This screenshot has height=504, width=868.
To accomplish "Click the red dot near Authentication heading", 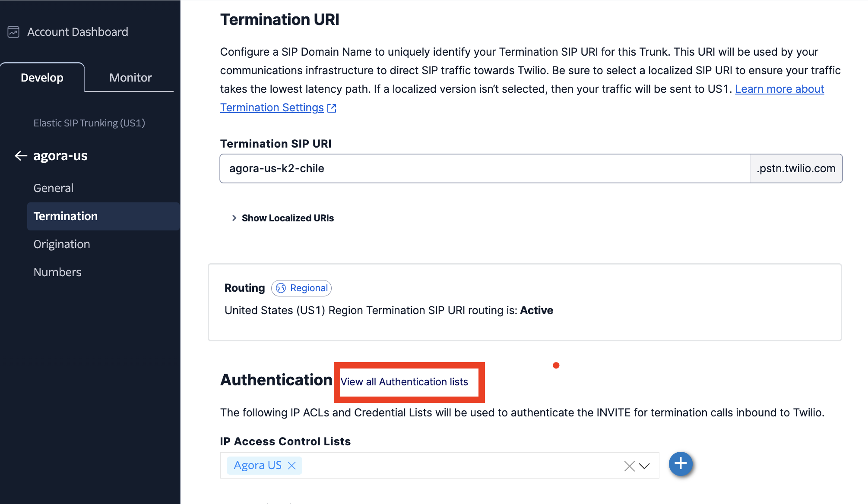I will (556, 365).
